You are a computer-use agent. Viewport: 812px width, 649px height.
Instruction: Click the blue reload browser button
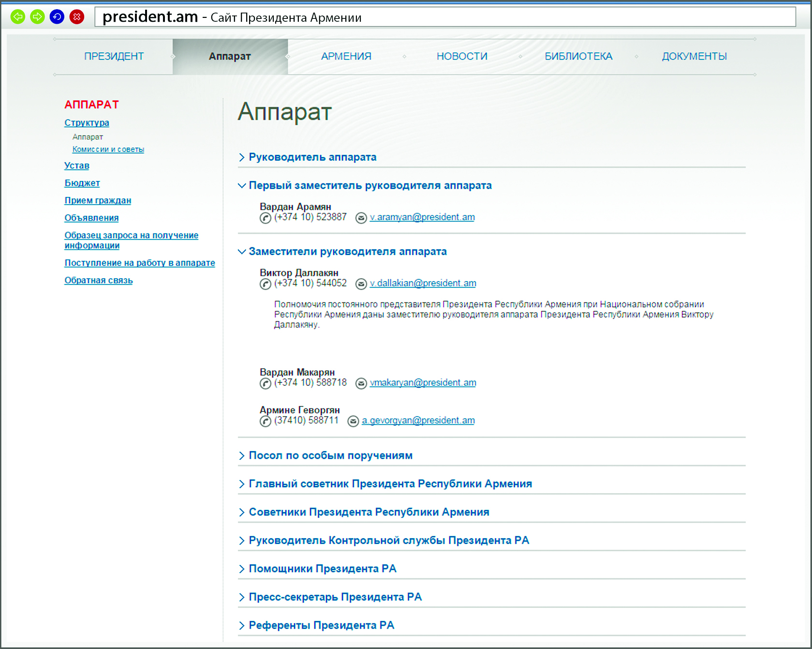57,17
